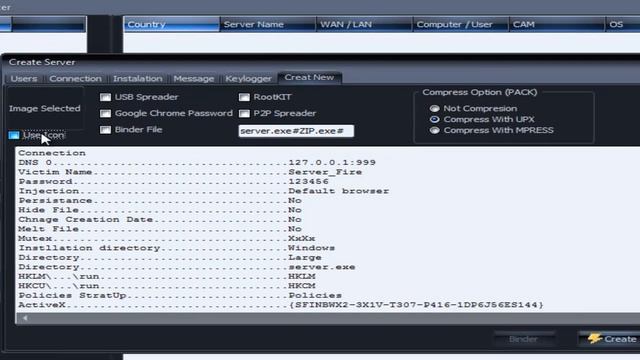Click the greyed-out Binder button
640x360 pixels.
pyautogui.click(x=524, y=339)
